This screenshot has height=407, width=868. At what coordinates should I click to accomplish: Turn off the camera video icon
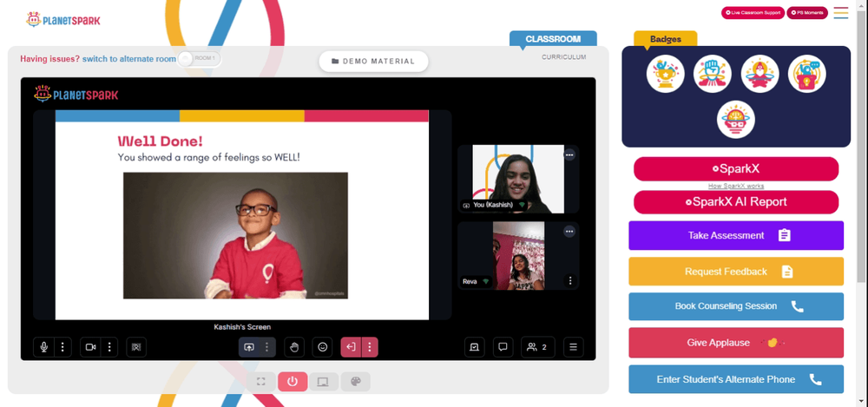tap(90, 347)
